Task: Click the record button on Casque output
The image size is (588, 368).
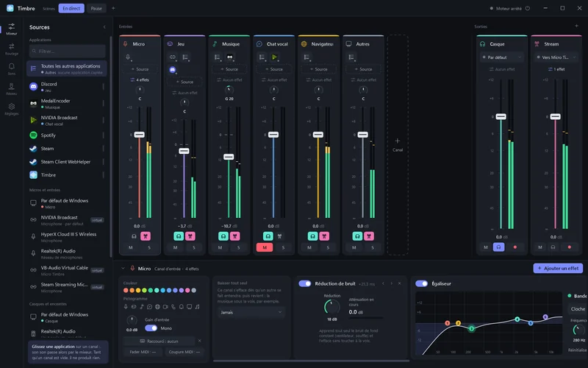Action: click(x=515, y=247)
